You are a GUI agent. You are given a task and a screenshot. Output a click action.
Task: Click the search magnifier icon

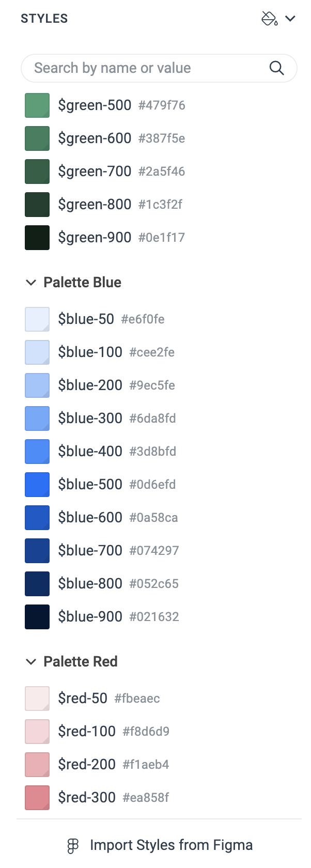click(277, 68)
